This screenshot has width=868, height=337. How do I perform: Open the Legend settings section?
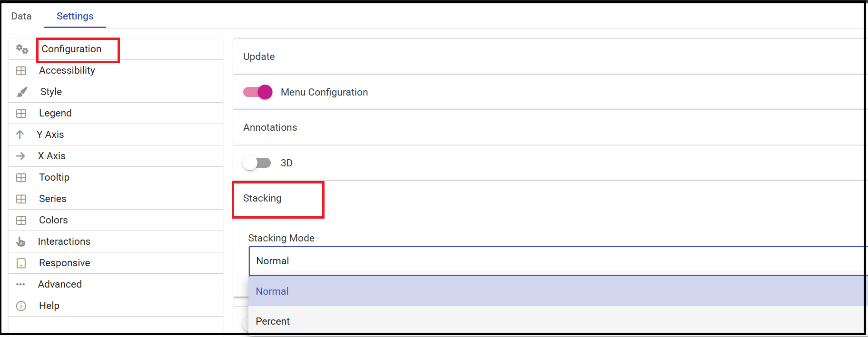tap(116, 113)
